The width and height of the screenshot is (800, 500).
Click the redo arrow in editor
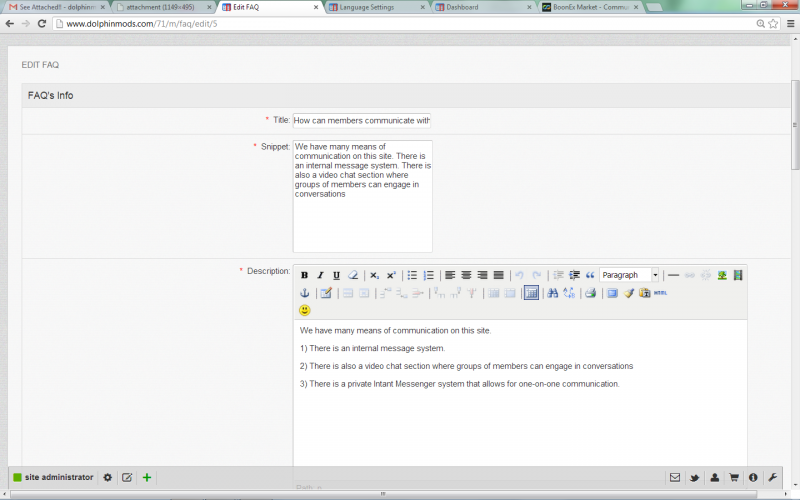click(x=536, y=275)
